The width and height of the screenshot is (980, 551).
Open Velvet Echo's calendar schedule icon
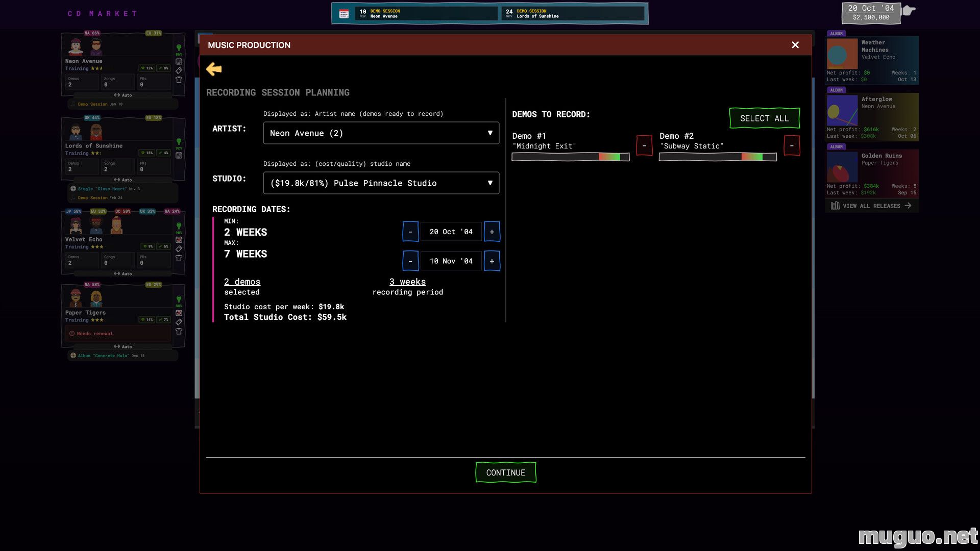pos(179,240)
